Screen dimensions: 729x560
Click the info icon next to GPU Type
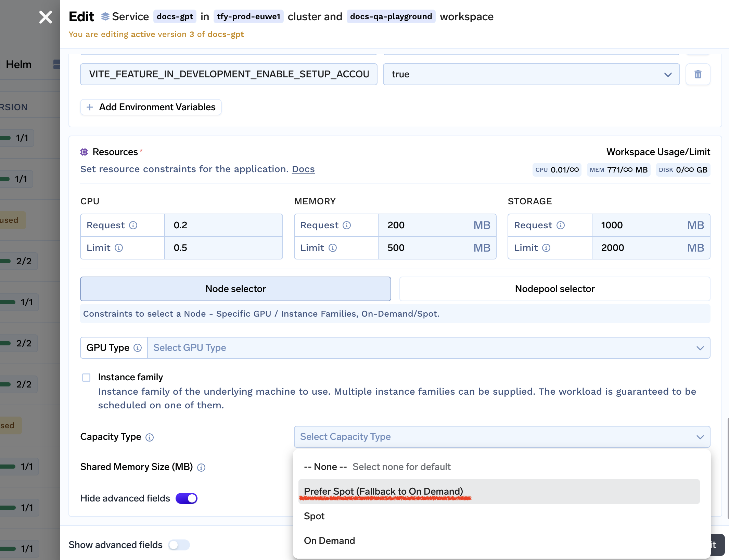[138, 348]
